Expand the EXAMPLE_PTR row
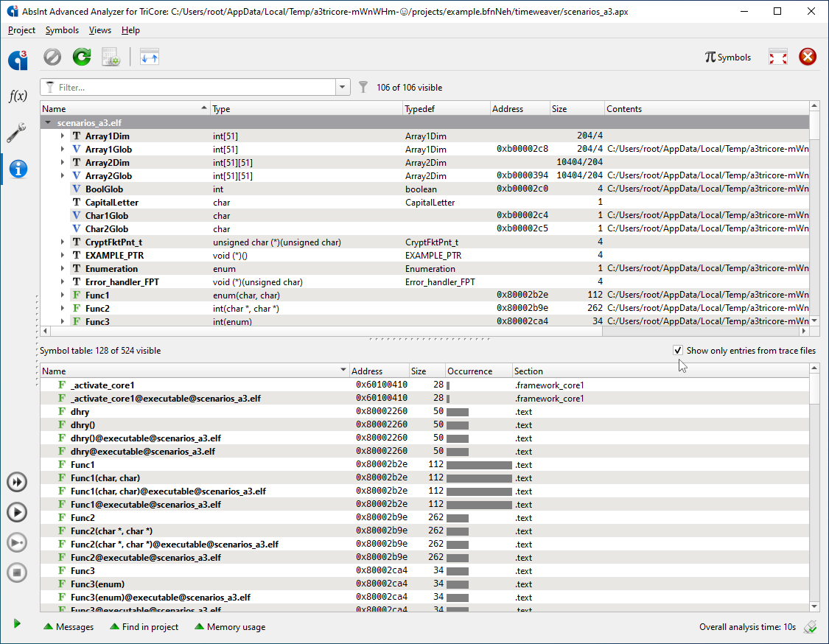Screen dimensions: 829x644 coord(63,256)
